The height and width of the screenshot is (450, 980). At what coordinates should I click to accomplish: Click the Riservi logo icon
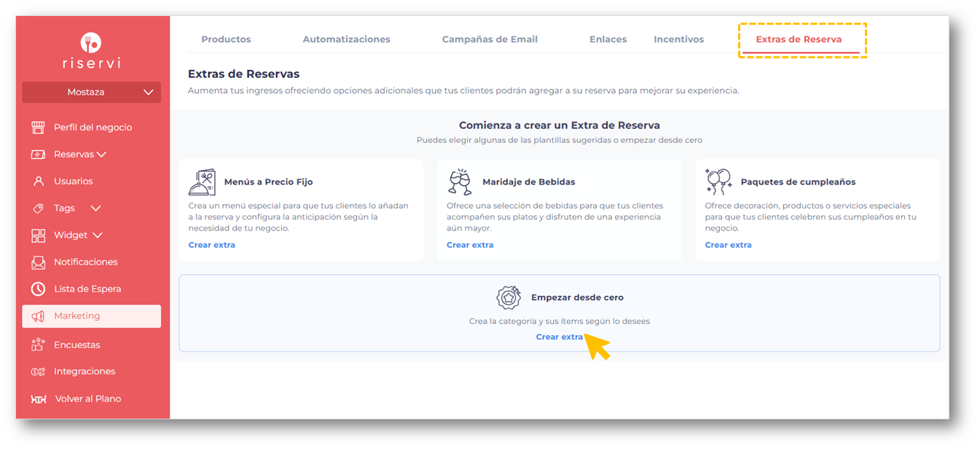point(91,42)
